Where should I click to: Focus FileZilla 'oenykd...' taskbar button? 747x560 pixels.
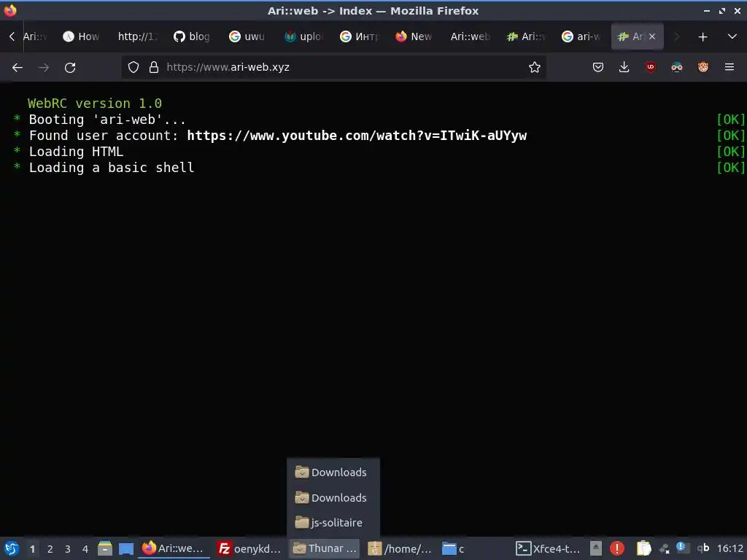click(x=249, y=548)
